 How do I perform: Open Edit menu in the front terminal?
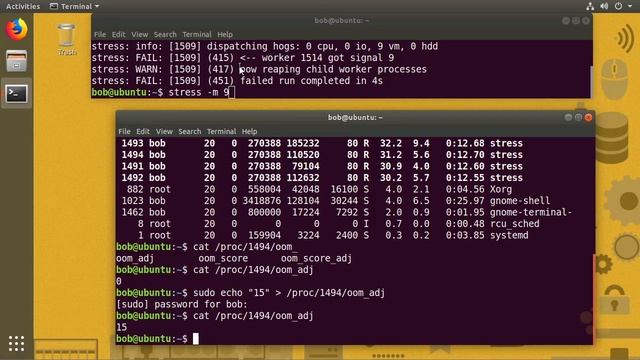pos(142,131)
